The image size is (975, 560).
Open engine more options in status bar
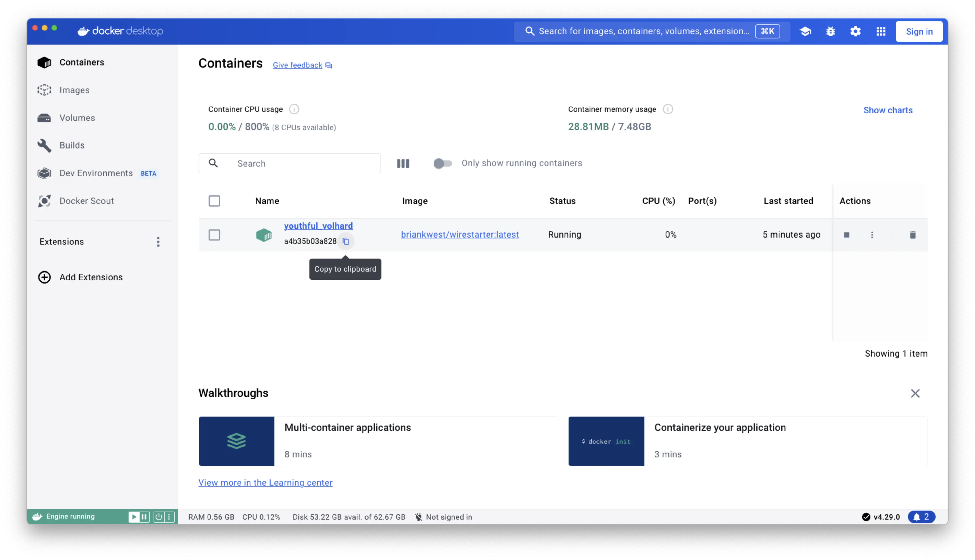(169, 517)
